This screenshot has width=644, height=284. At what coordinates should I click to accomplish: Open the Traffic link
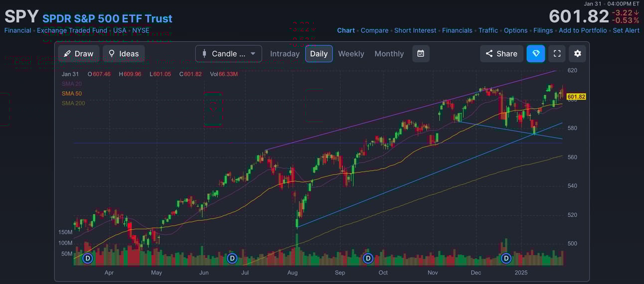[488, 30]
